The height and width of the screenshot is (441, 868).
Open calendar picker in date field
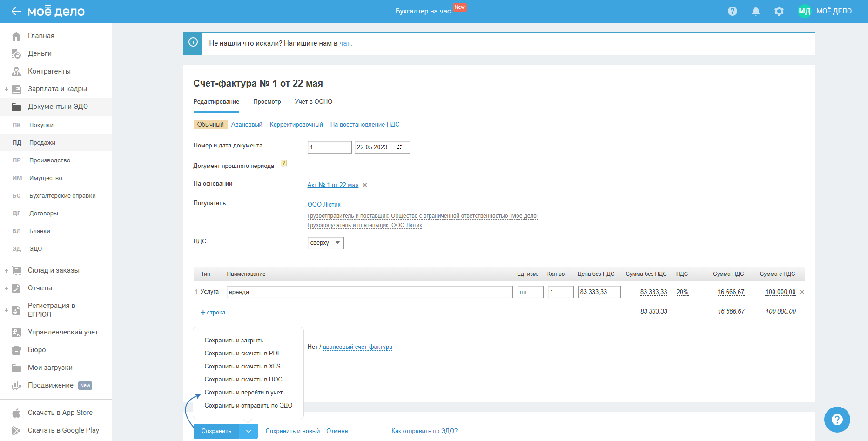399,147
